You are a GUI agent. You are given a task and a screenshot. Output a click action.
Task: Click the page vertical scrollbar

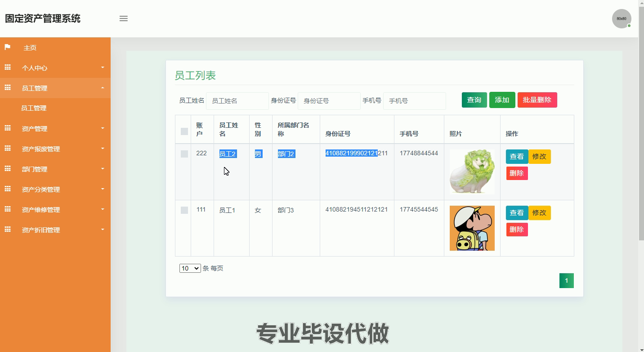(641, 124)
